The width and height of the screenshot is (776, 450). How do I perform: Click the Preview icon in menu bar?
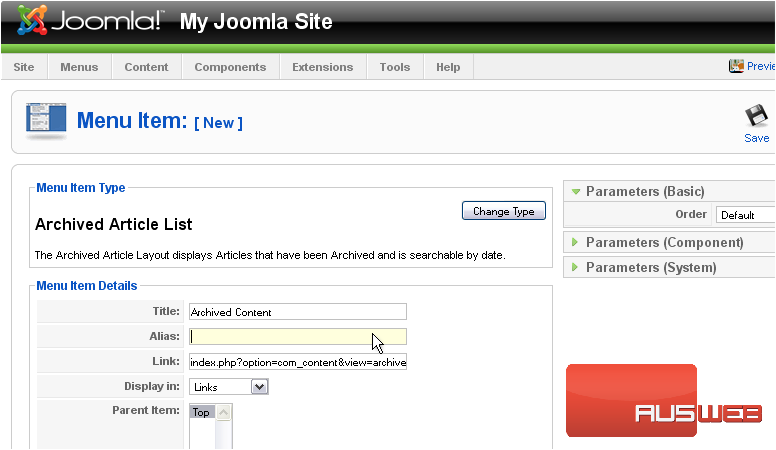coord(736,66)
